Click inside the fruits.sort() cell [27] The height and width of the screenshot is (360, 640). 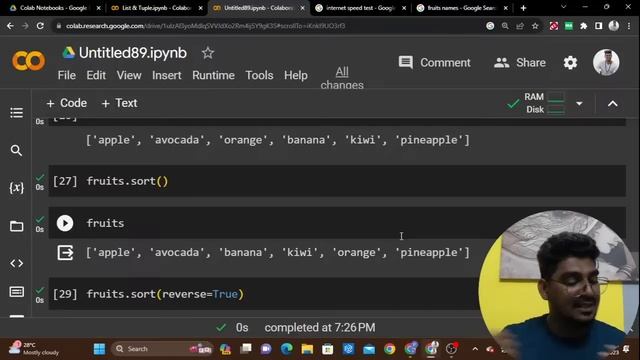337,181
